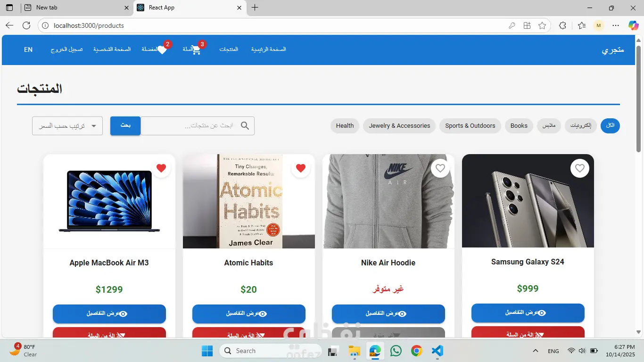Click the متجري store logo
The height and width of the screenshot is (362, 644).
pyautogui.click(x=613, y=49)
